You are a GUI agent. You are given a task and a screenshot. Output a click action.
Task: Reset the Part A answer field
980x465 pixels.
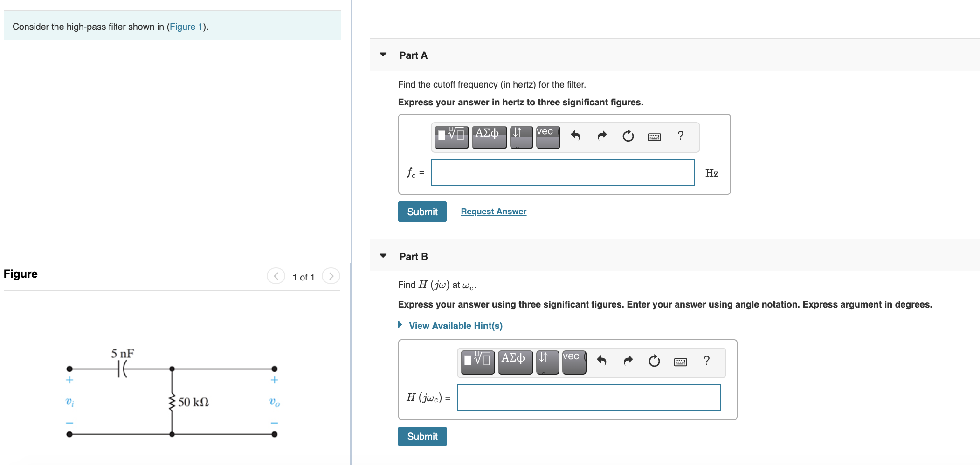pos(628,136)
